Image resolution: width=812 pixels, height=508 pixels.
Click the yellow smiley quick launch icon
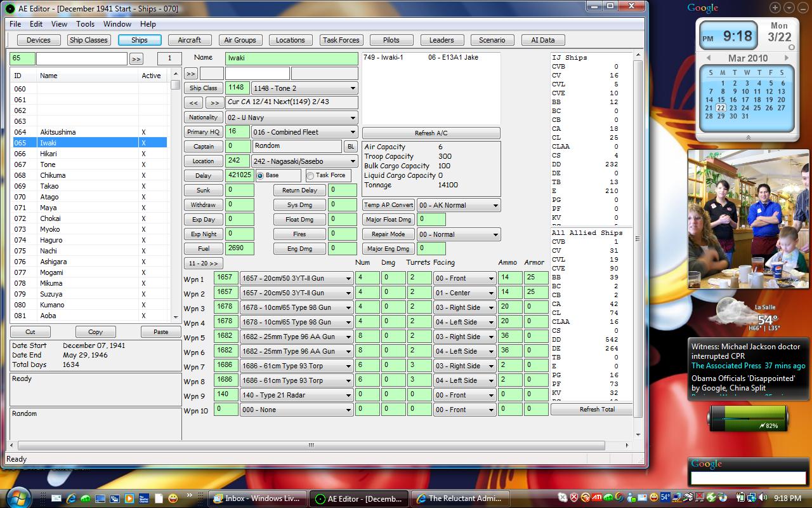[173, 498]
